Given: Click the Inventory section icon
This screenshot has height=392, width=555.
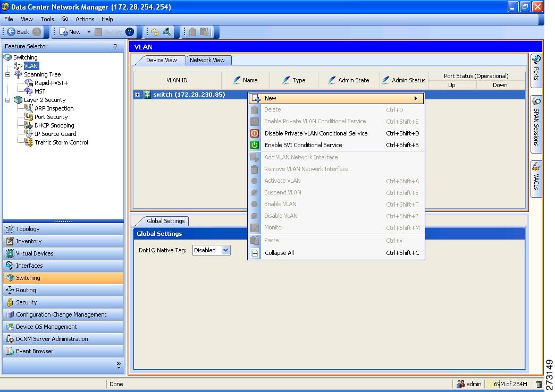Looking at the screenshot, I should click(10, 241).
